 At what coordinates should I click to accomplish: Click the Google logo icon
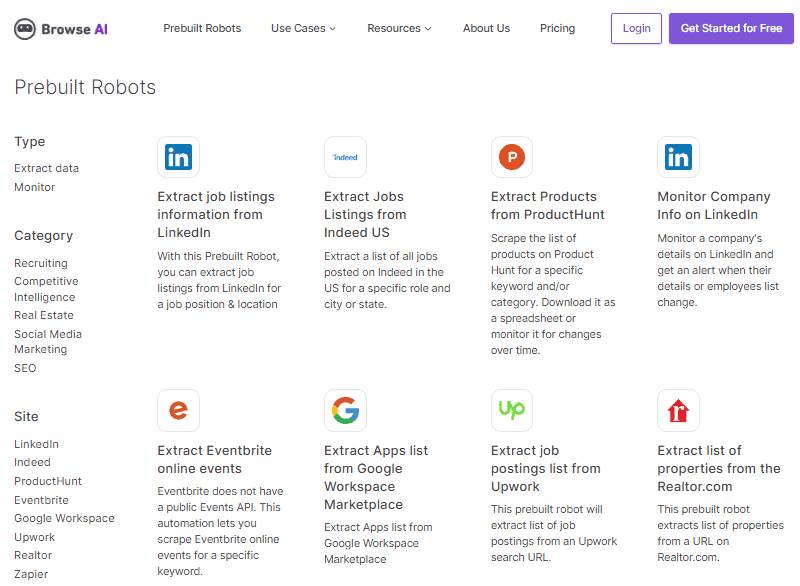coord(345,411)
